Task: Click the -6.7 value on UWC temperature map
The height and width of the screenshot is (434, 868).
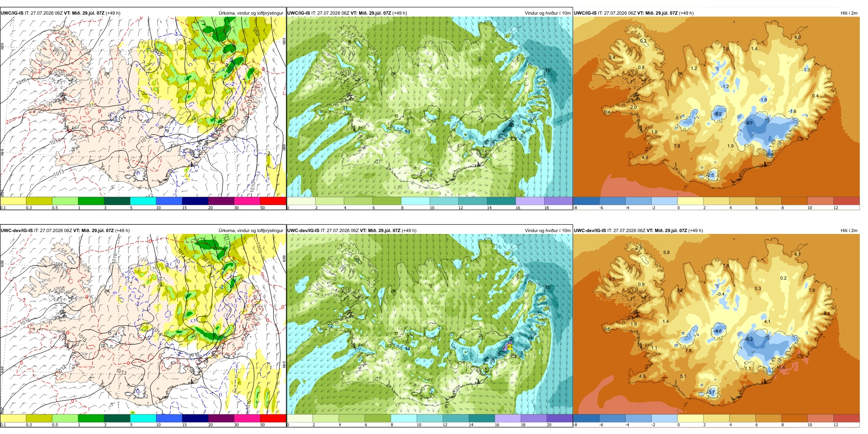Action: (749, 123)
